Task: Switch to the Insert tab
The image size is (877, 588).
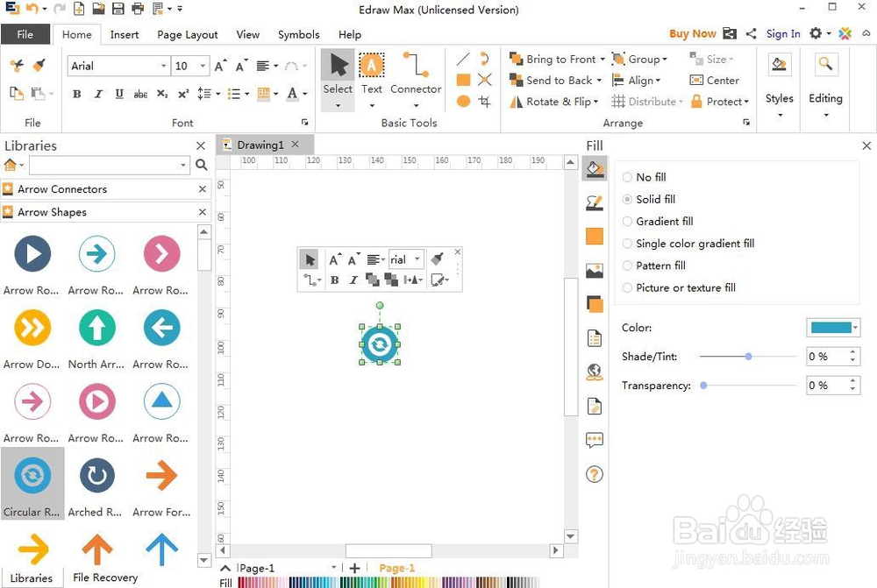Action: click(125, 35)
